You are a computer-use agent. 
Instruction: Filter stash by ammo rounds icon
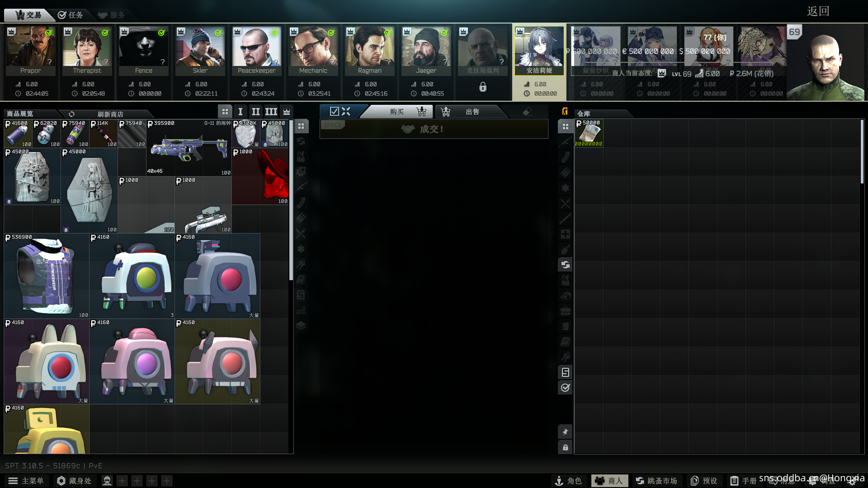click(x=565, y=173)
